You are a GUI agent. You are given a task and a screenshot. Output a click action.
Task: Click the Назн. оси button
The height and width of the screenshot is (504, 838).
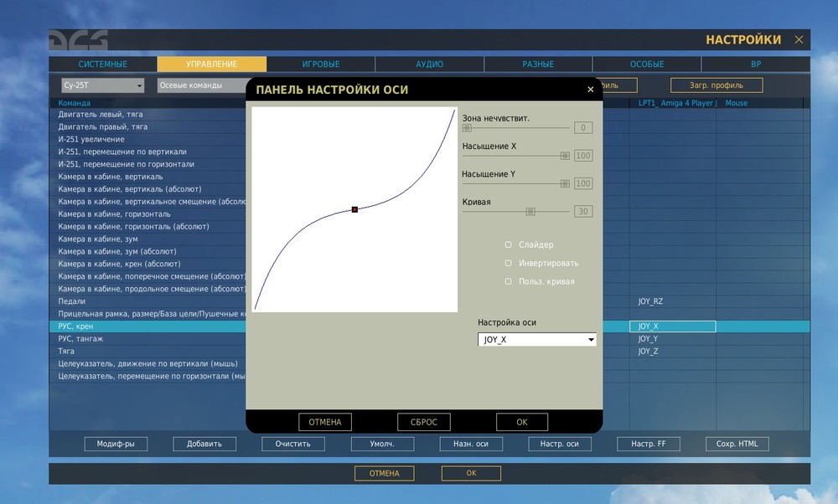tap(471, 444)
